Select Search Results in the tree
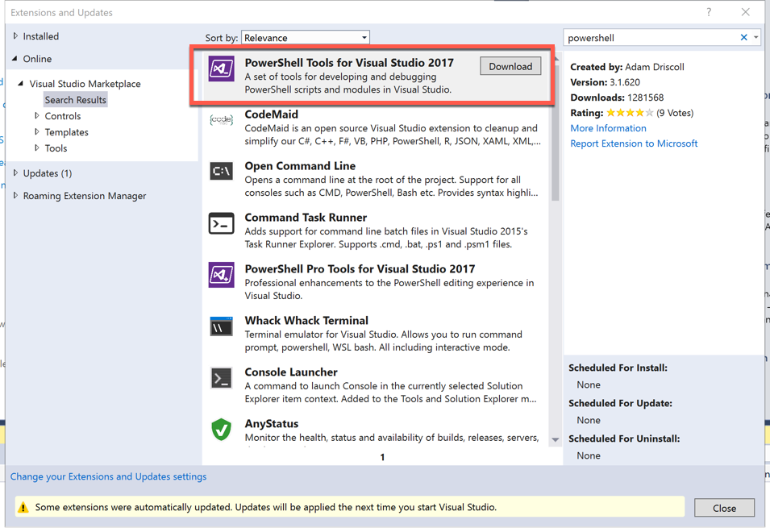Screen dimensions: 770x532 coord(75,100)
